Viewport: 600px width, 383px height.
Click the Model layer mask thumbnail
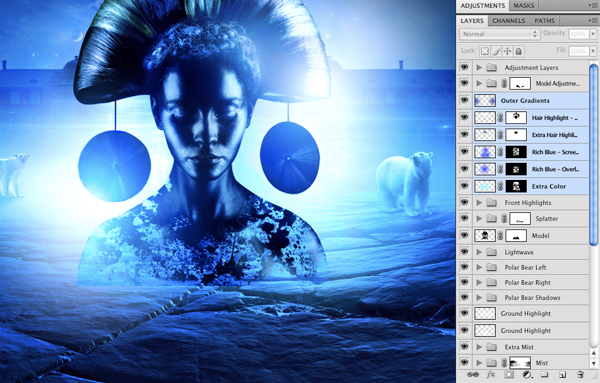[x=516, y=236]
